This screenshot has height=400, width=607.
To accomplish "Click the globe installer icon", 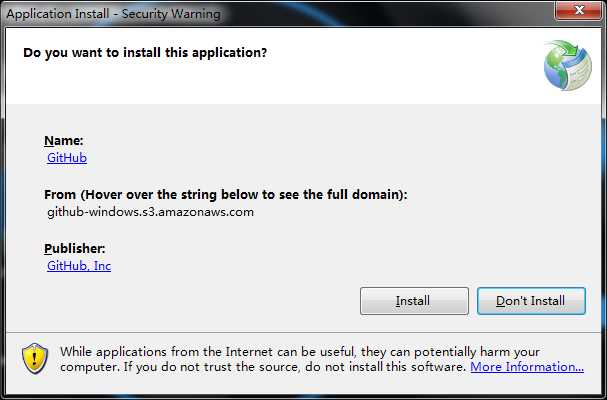I will point(568,65).
